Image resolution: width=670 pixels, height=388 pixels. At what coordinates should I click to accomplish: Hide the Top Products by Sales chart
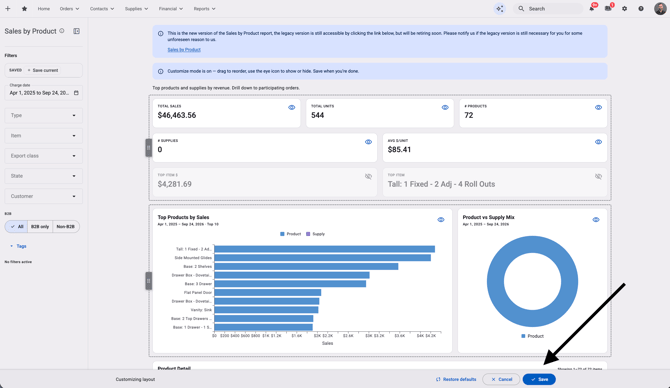click(441, 220)
